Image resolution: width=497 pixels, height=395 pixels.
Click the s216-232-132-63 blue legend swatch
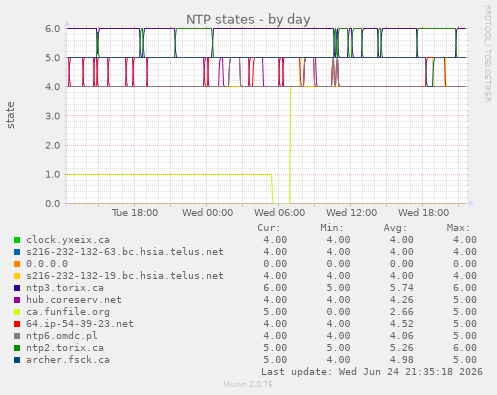(17, 252)
